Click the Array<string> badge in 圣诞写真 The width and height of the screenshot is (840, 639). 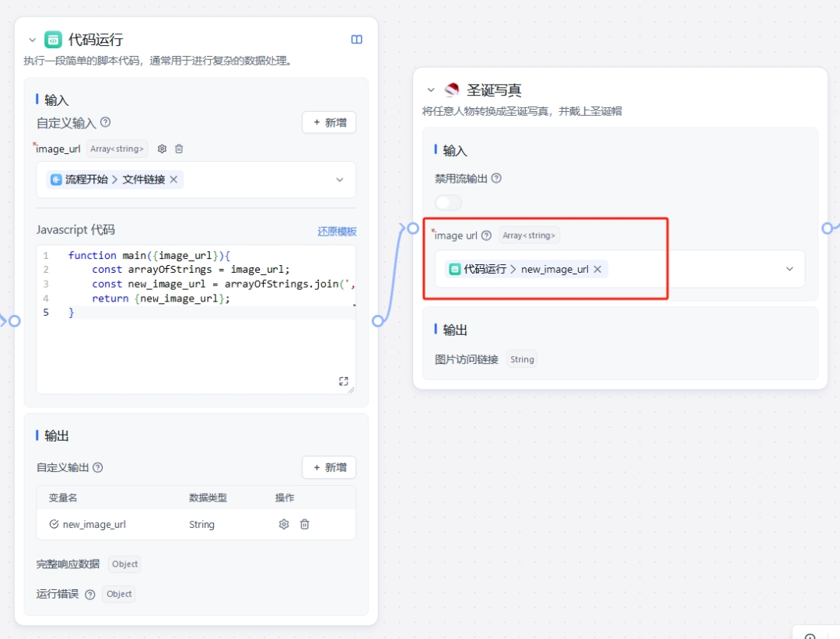pyautogui.click(x=529, y=235)
